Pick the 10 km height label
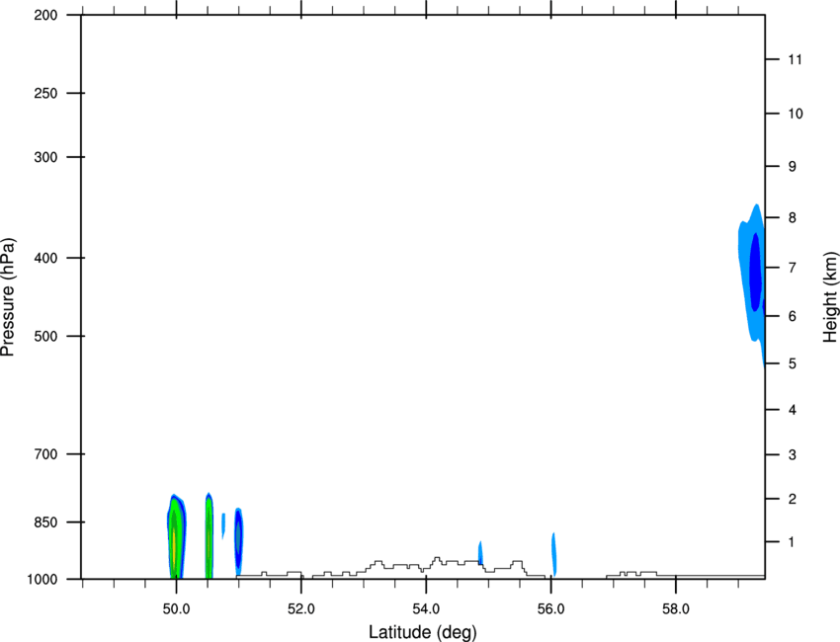The image size is (840, 642). click(x=796, y=114)
